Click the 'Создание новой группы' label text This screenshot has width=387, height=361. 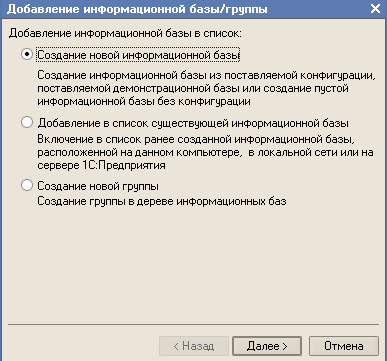click(98, 186)
